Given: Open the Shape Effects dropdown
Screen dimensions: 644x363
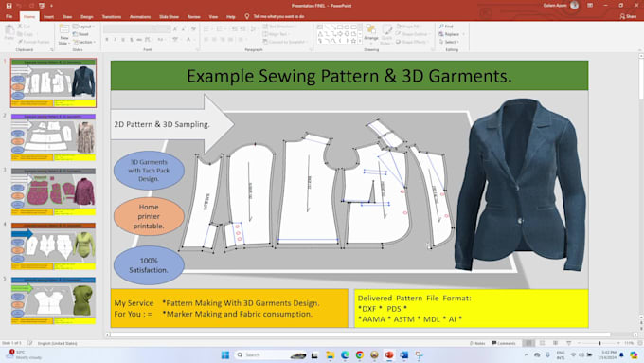Looking at the screenshot, I should [412, 42].
